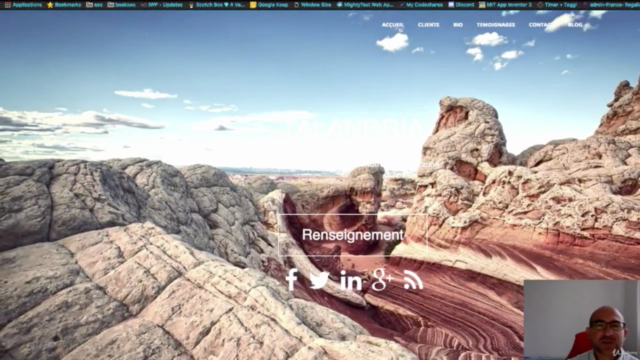Viewport: 640px width, 360px height.
Task: Open the TEMOIGNAGES navigation item
Action: click(496, 25)
